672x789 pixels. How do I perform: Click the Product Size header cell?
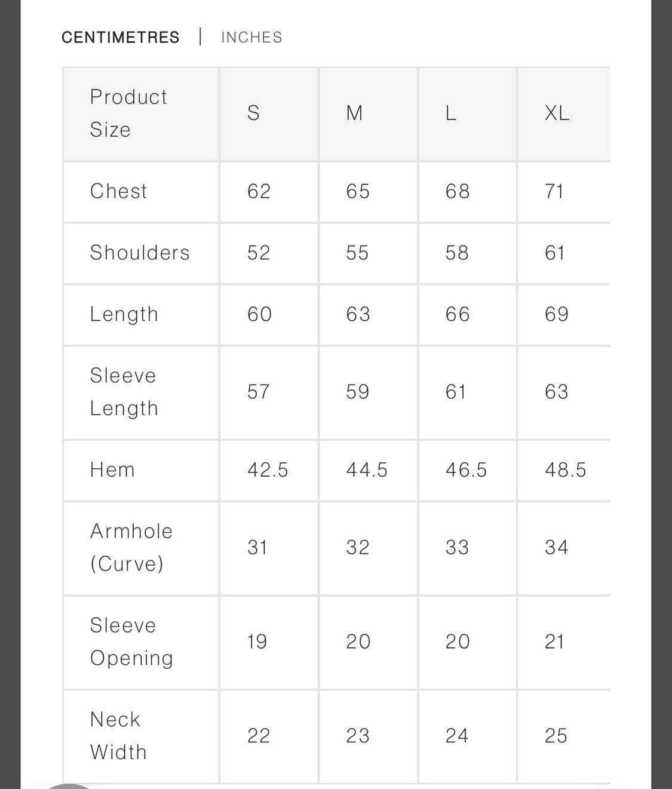click(128, 113)
